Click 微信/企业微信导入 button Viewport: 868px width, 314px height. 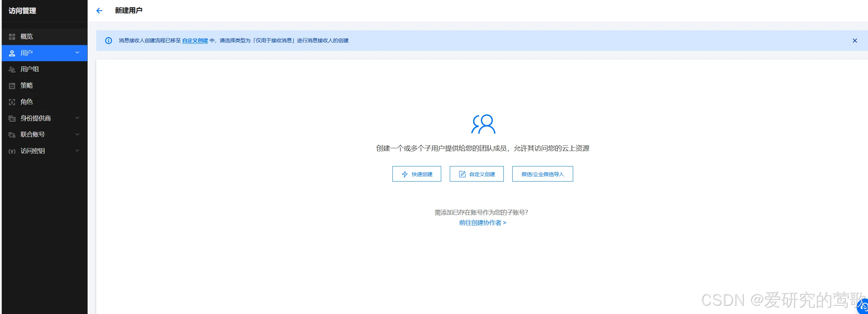[543, 174]
